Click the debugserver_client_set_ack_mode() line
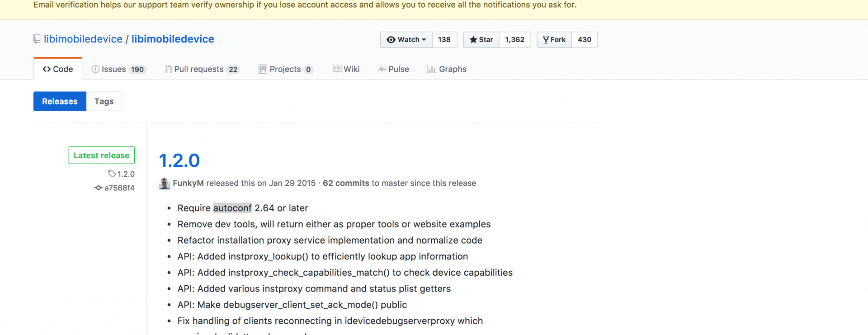Viewport: 868px width, 335px height. (292, 305)
